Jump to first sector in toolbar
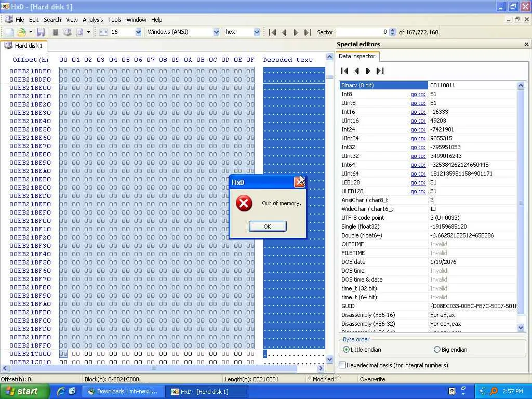 coord(272,32)
